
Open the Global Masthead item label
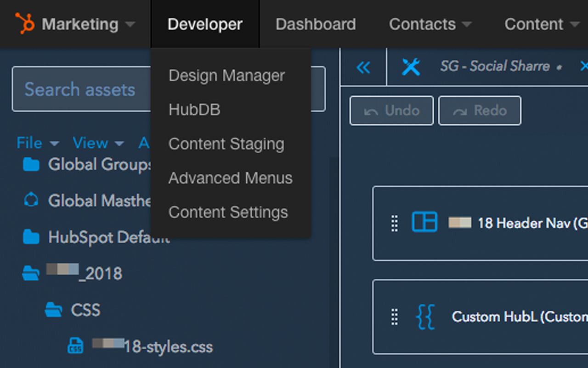coord(100,201)
